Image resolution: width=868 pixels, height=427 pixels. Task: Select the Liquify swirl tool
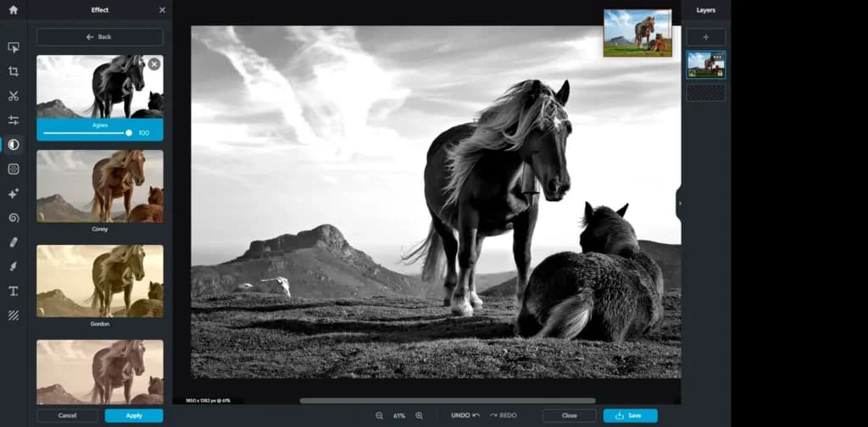pos(14,218)
